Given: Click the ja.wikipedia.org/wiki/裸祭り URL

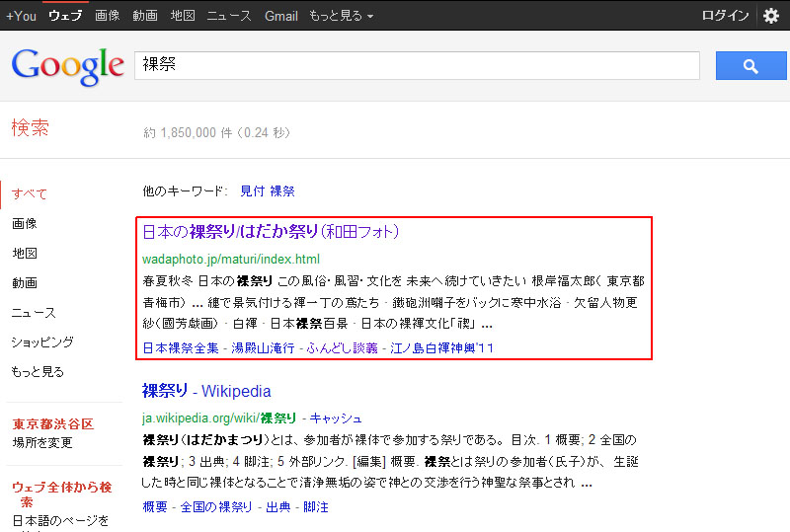Looking at the screenshot, I should click(219, 418).
